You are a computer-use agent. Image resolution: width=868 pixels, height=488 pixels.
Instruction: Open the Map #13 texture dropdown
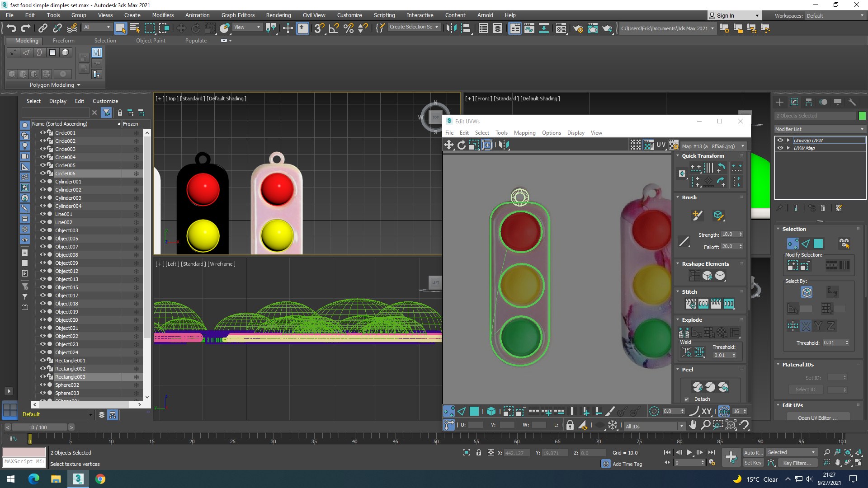[713, 146]
